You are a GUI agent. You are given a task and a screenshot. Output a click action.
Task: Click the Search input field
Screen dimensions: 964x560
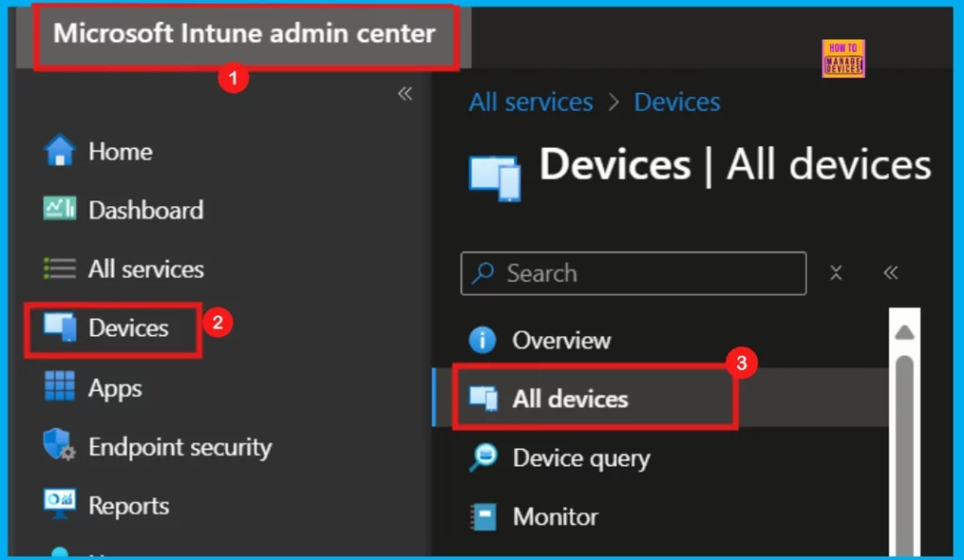coord(634,274)
